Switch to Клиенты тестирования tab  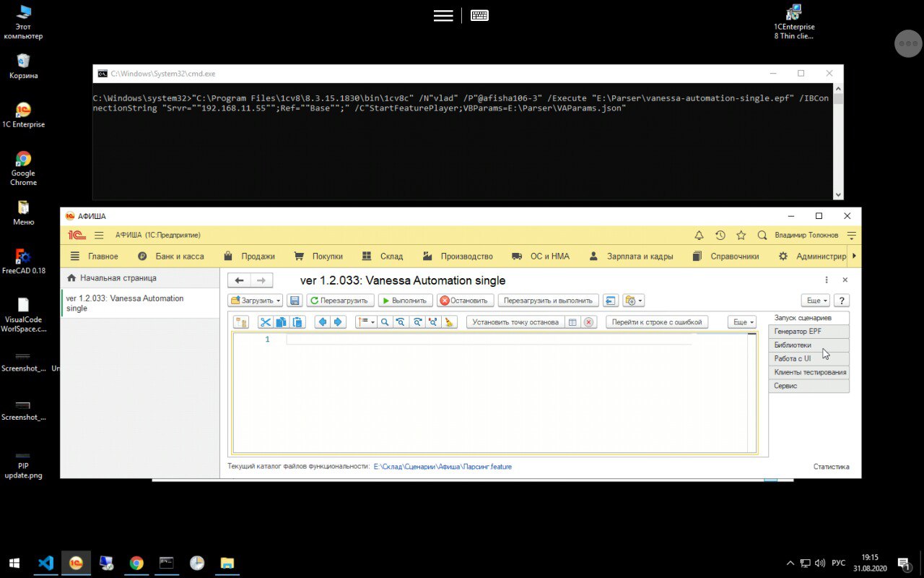click(x=808, y=372)
